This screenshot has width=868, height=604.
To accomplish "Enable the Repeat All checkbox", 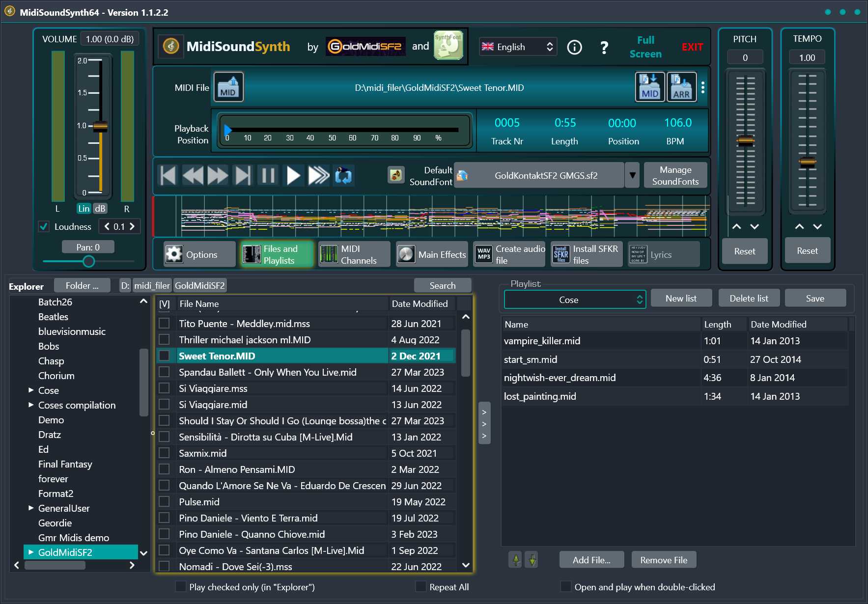I will pos(421,586).
